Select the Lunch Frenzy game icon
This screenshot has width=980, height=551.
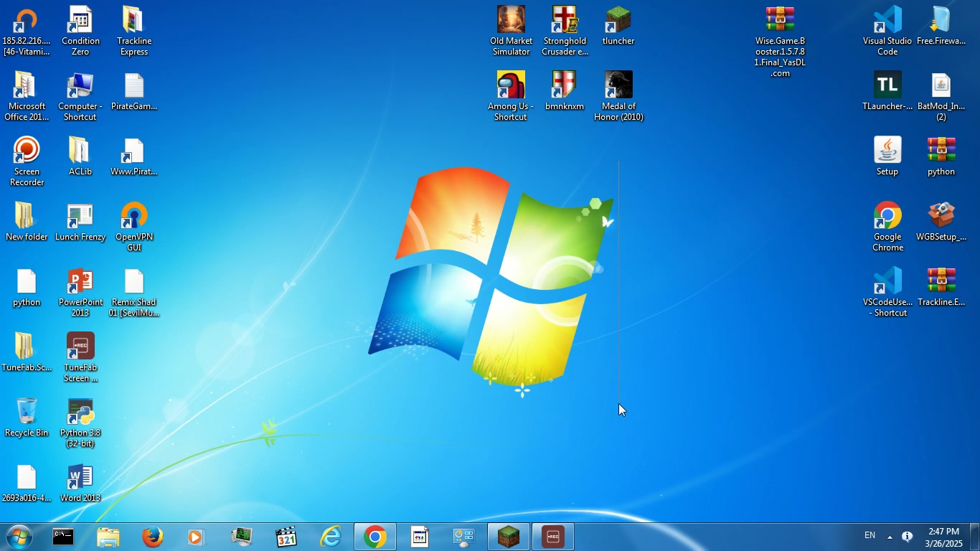tap(80, 222)
